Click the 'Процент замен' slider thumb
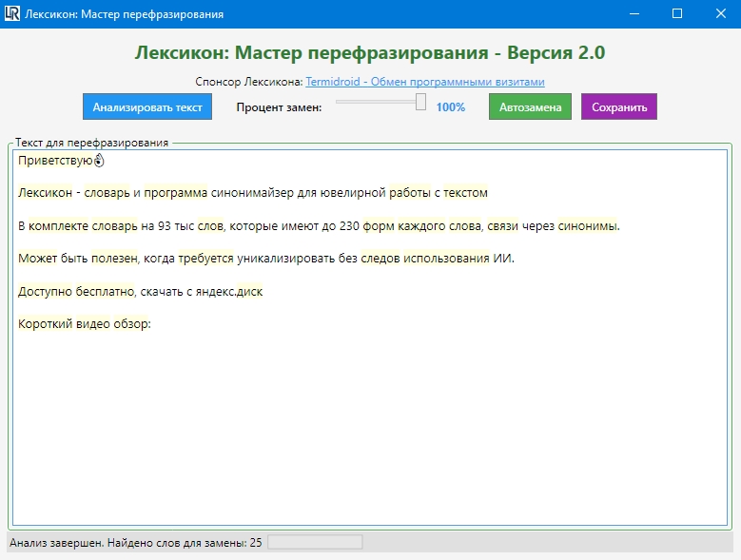The image size is (741, 560). pyautogui.click(x=420, y=102)
